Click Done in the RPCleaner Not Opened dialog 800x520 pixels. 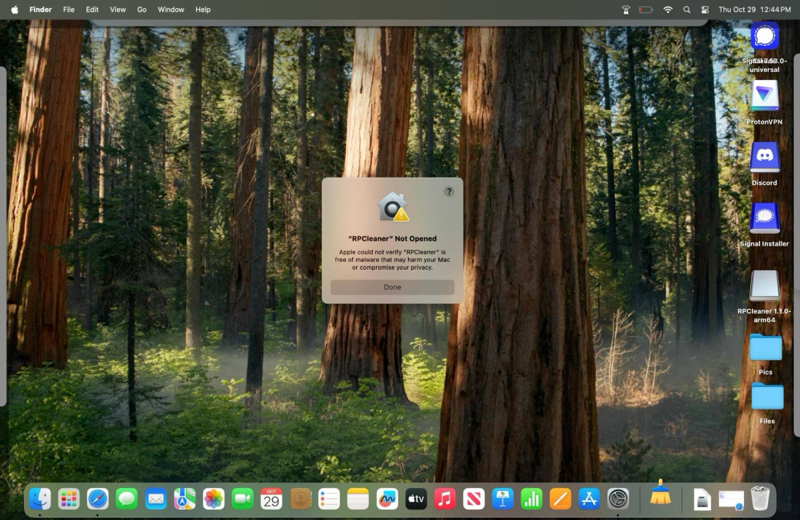[392, 287]
